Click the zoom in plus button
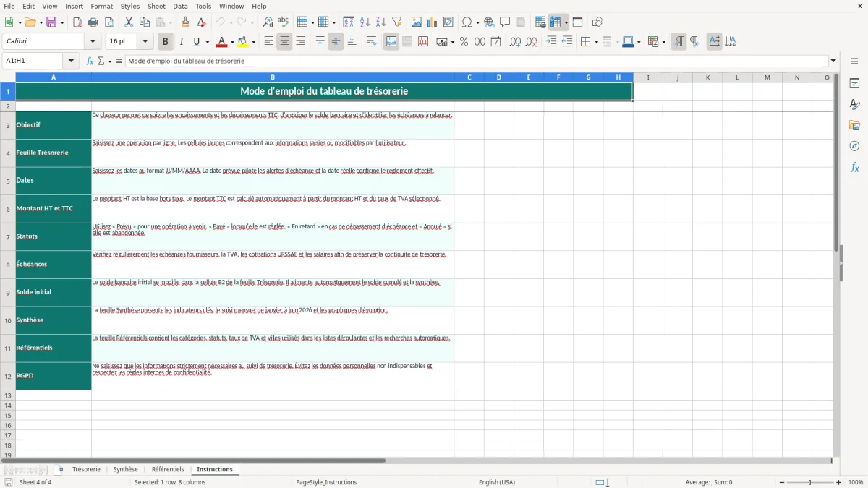This screenshot has width=868, height=488. click(x=838, y=482)
